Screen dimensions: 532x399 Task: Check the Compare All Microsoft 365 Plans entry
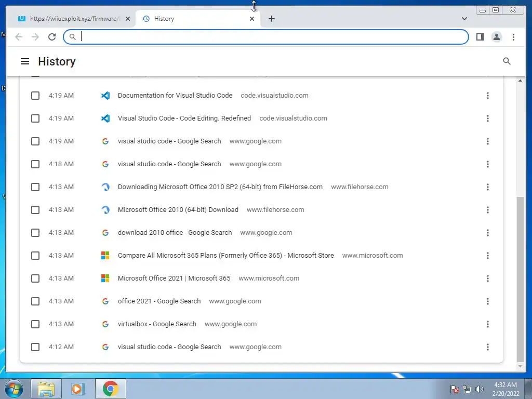pos(35,256)
